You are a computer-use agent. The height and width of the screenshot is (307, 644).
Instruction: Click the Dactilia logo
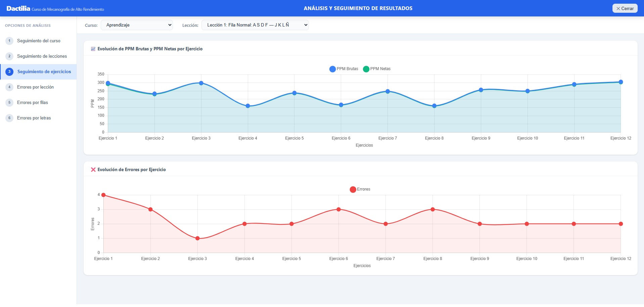18,8
